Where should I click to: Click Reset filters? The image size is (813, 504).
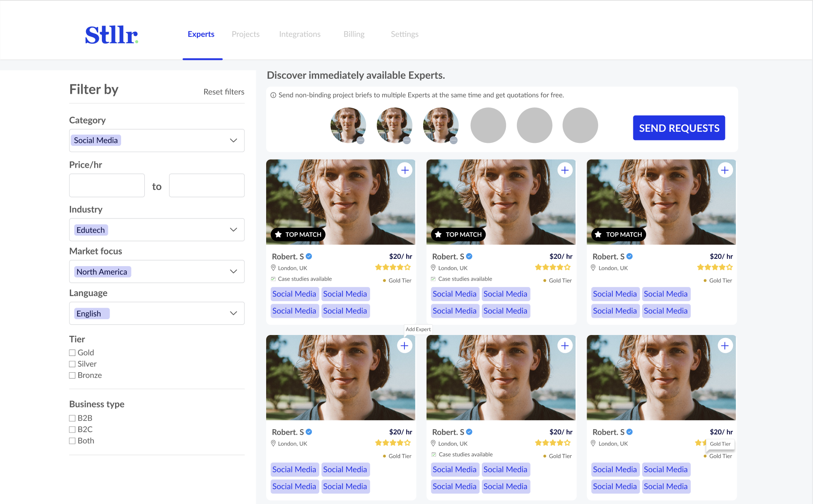pyautogui.click(x=223, y=92)
